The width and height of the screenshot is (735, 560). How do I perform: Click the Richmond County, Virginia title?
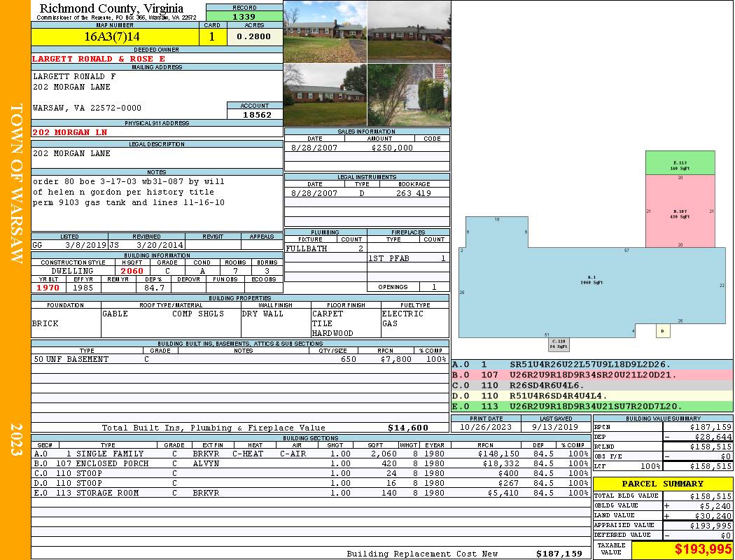[111, 8]
